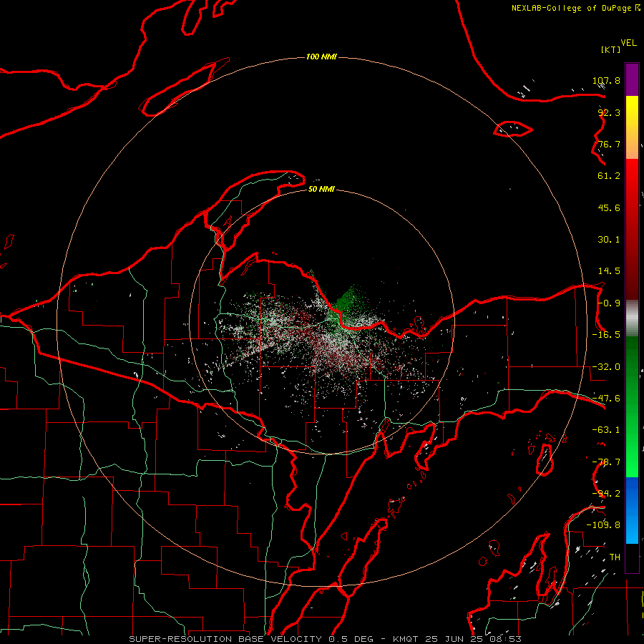Click the -94.2 legend value
The image size is (644, 644).
(606, 494)
